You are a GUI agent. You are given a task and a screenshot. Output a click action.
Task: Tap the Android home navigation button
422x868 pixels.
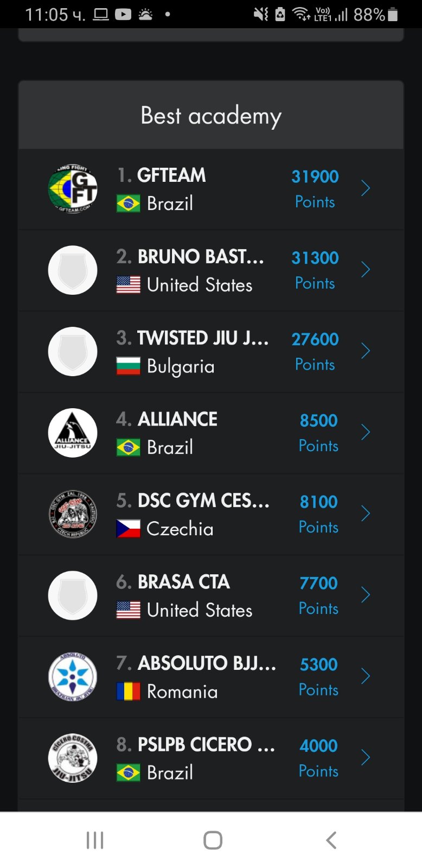213,840
